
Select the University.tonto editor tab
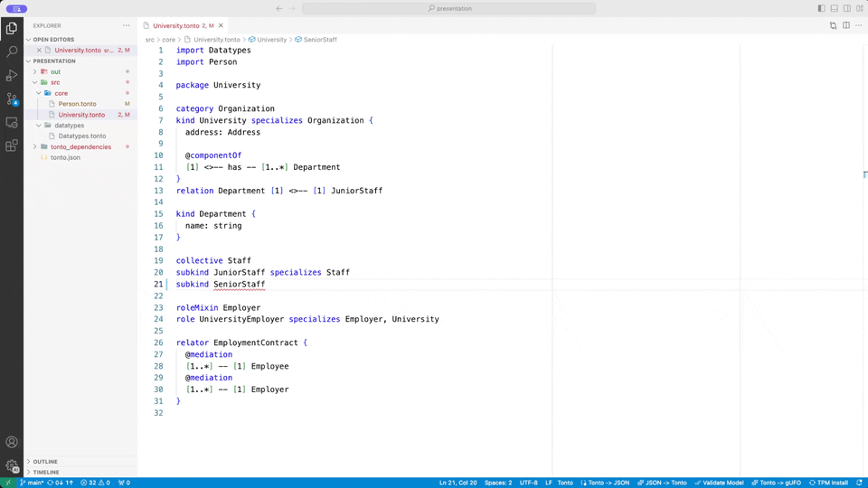(183, 25)
